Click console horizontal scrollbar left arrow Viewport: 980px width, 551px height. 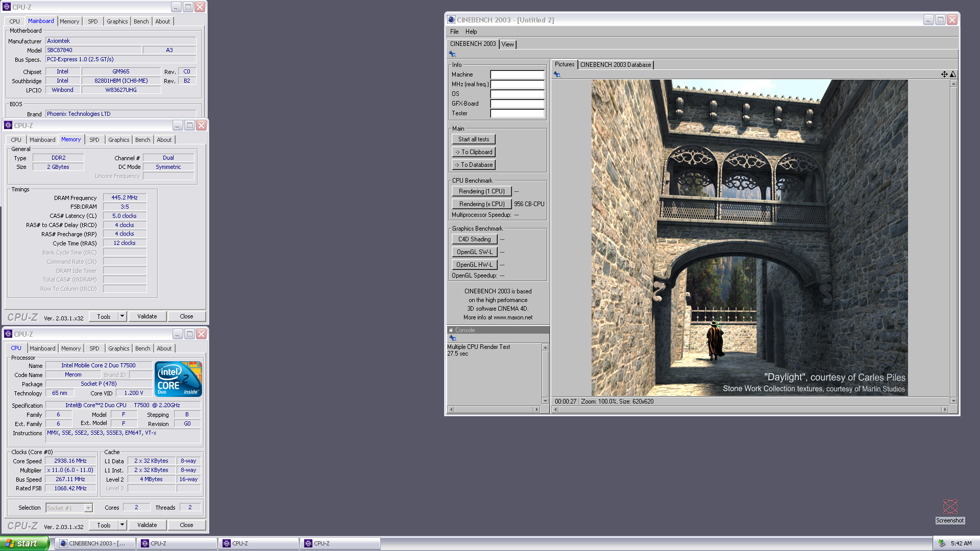[x=451, y=409]
